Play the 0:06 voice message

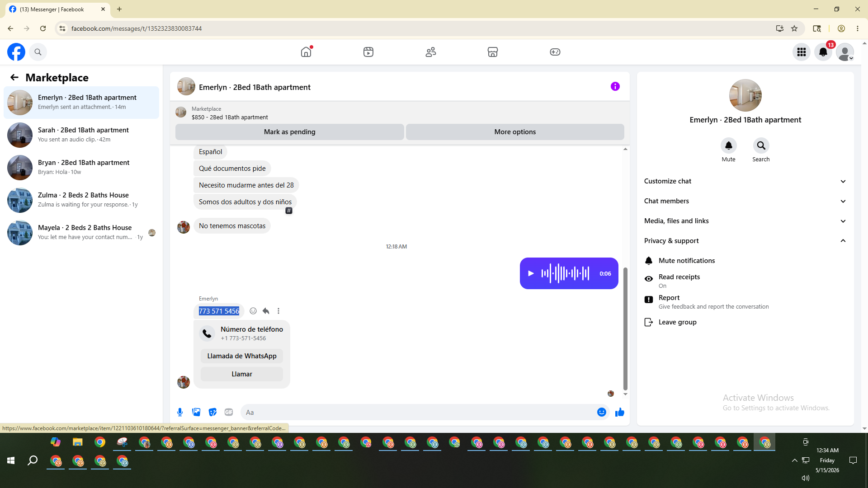click(531, 273)
